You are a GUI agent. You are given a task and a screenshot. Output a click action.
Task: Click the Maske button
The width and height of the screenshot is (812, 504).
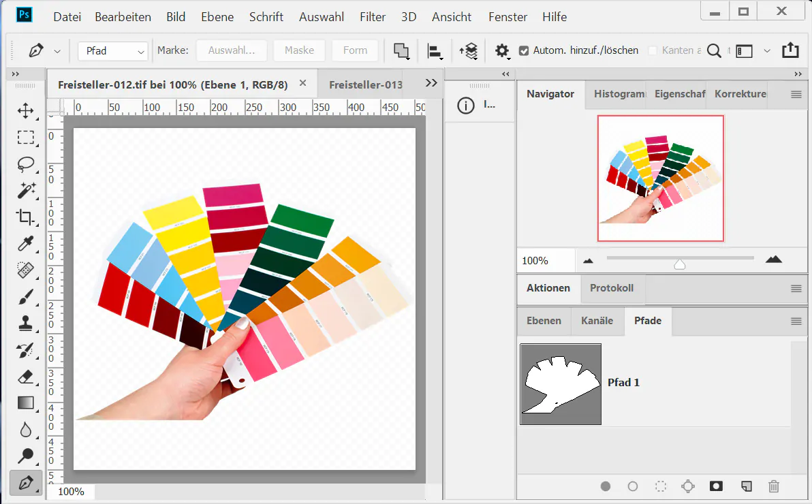click(299, 50)
